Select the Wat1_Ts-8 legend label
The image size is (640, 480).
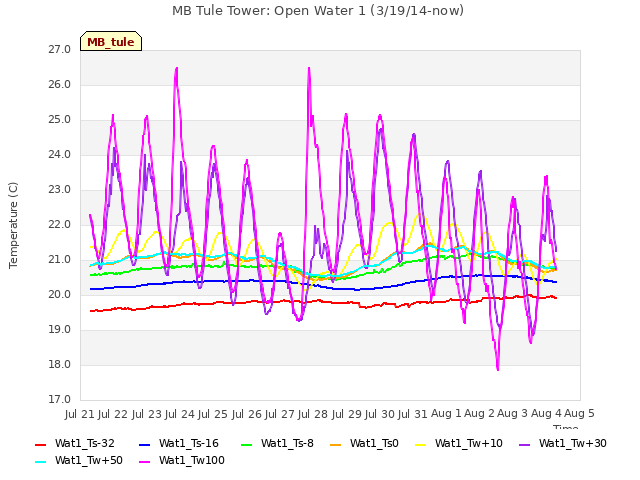(287, 444)
